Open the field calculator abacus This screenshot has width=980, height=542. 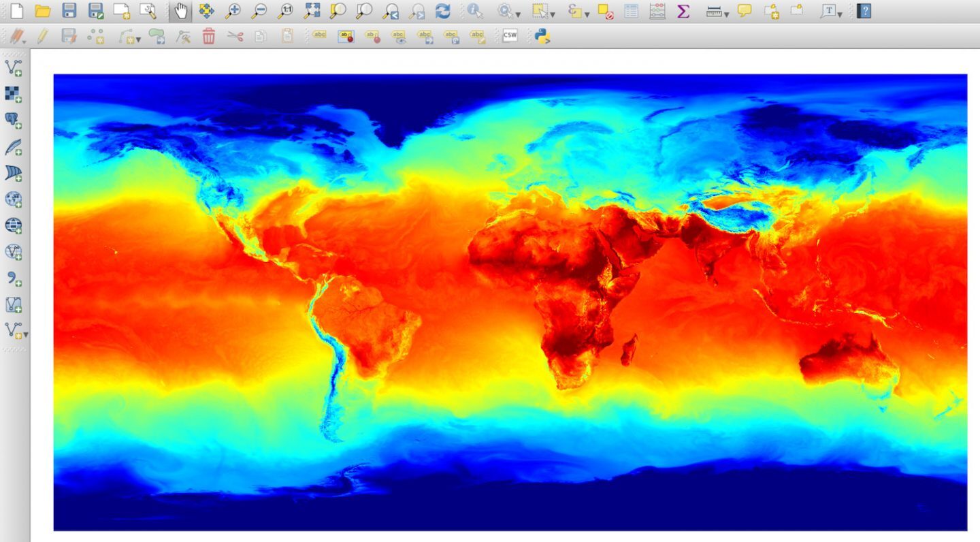657,11
